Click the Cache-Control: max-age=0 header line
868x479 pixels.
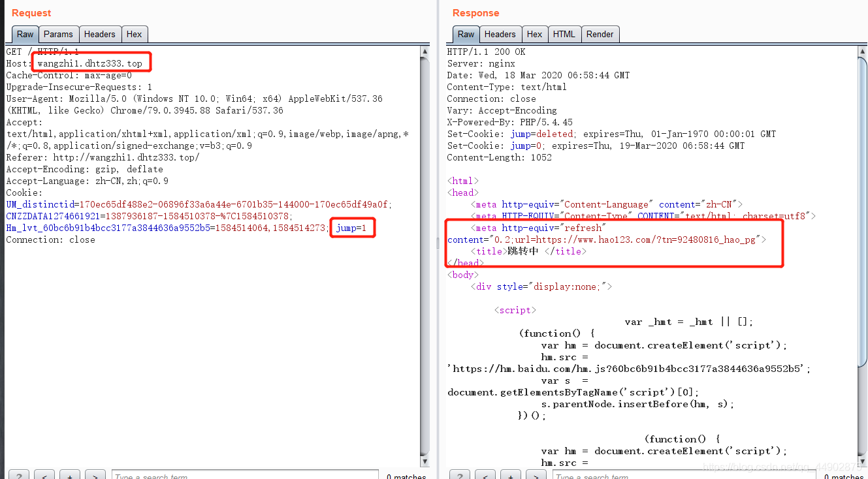(69, 75)
